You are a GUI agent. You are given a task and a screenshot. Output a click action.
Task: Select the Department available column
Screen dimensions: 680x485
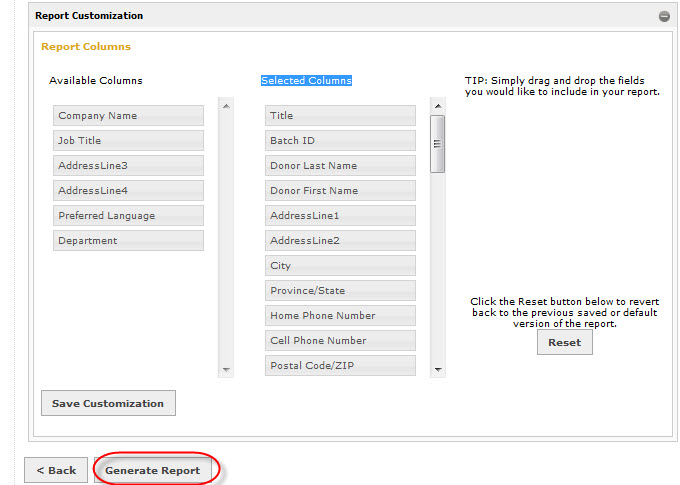point(128,241)
